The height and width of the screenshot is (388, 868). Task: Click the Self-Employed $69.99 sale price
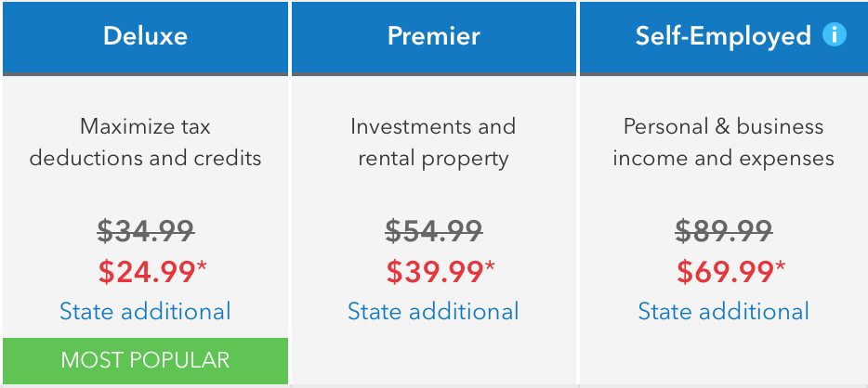[x=725, y=271]
